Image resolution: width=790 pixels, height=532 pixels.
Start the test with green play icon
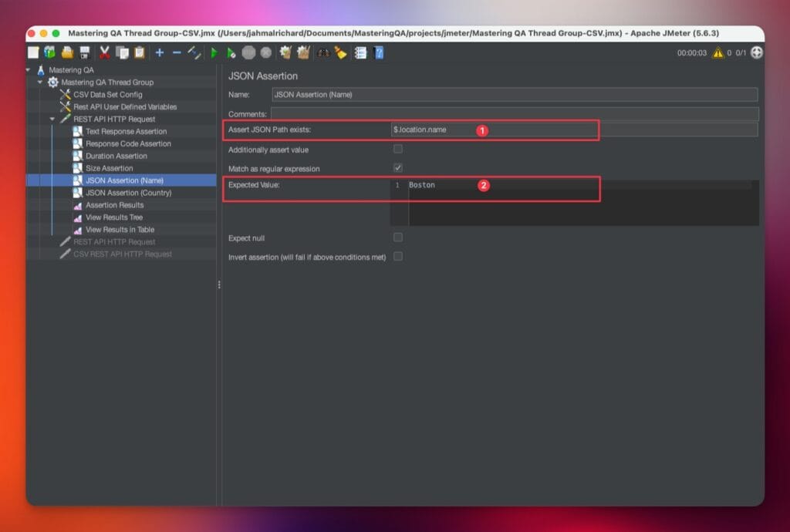(x=214, y=52)
